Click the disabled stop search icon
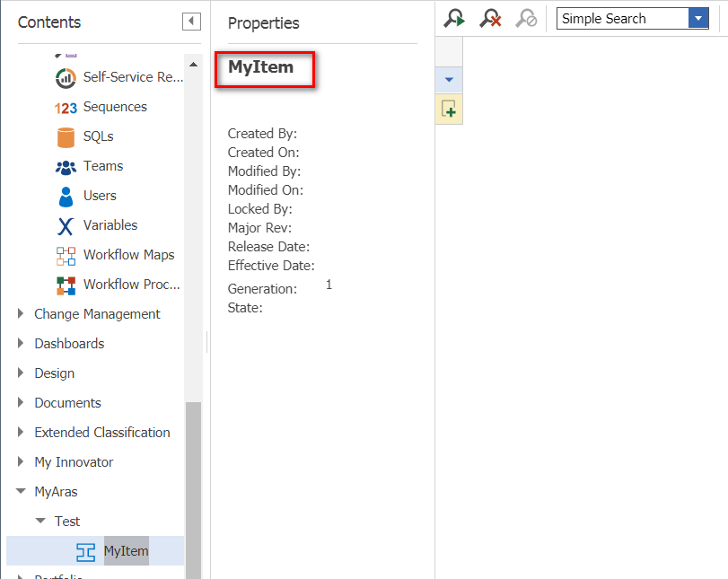Viewport: 728px width, 579px height. (526, 19)
